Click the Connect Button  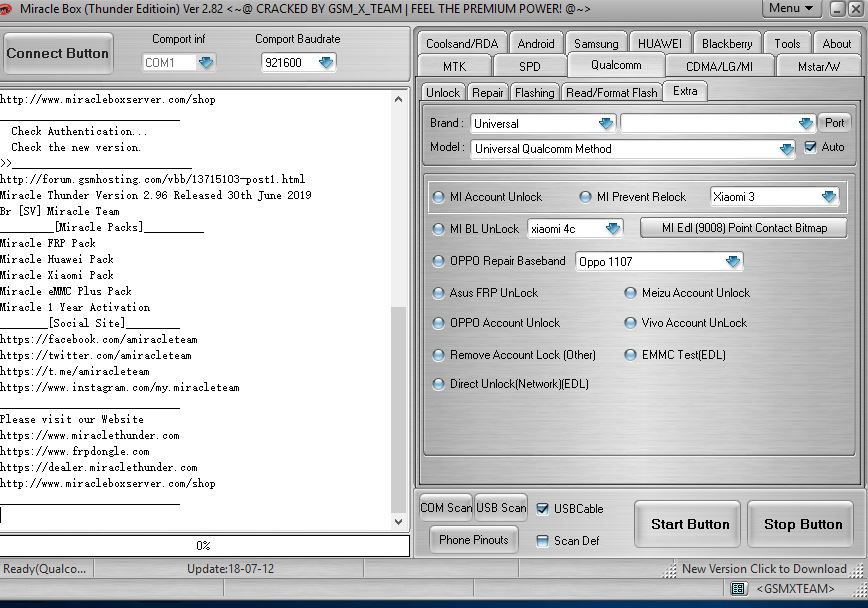click(58, 53)
